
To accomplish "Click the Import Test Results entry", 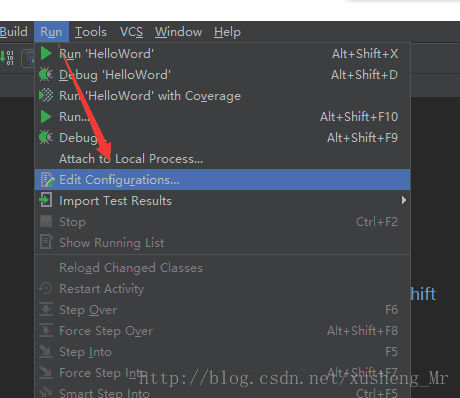I will pos(222,201).
